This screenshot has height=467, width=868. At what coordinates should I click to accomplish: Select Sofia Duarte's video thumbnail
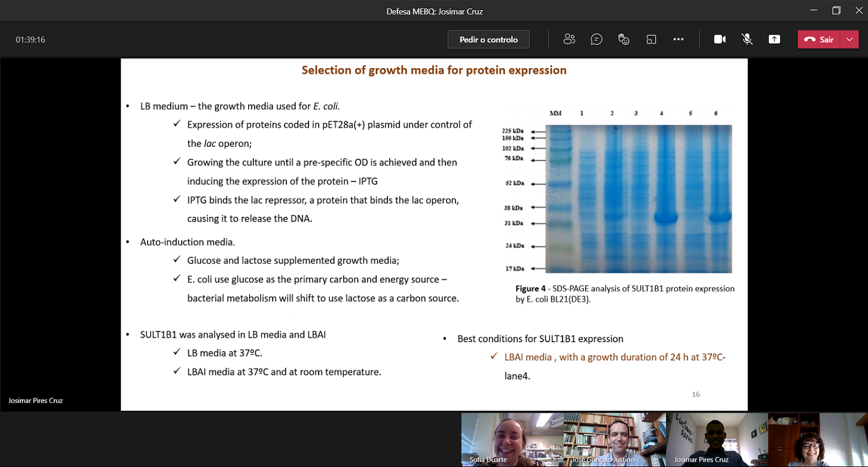click(x=512, y=440)
